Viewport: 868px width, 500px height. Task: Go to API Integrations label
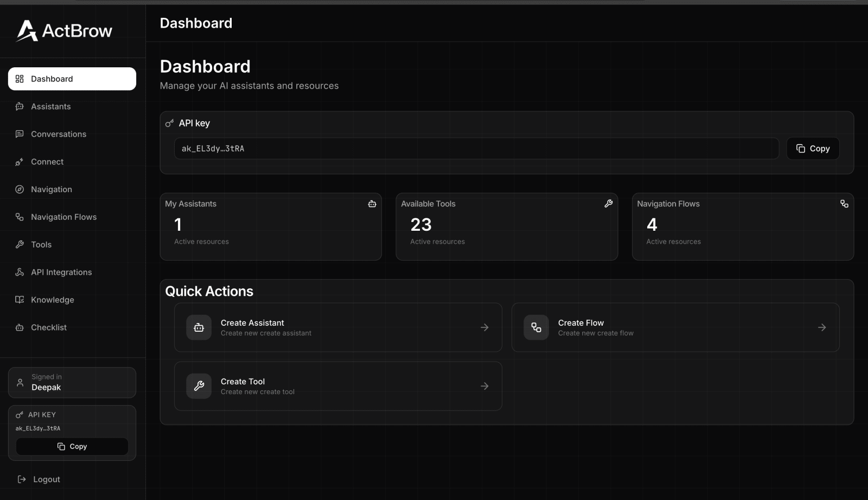(x=61, y=273)
